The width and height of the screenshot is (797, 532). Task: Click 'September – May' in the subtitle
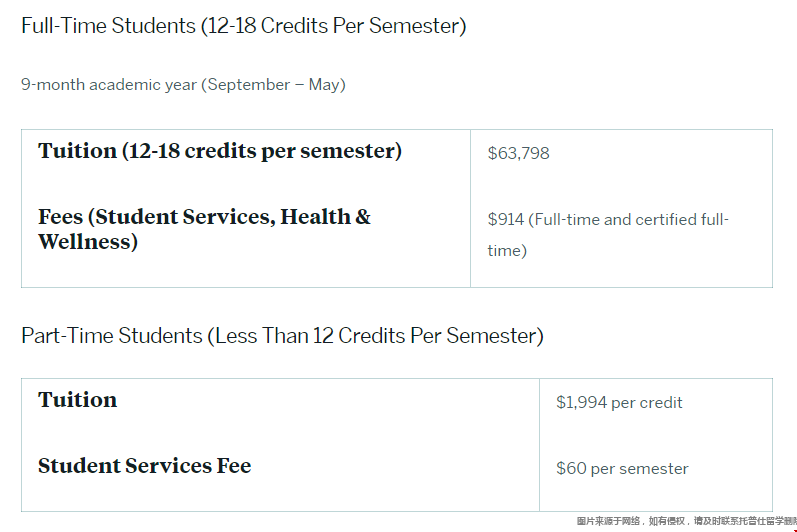[273, 84]
